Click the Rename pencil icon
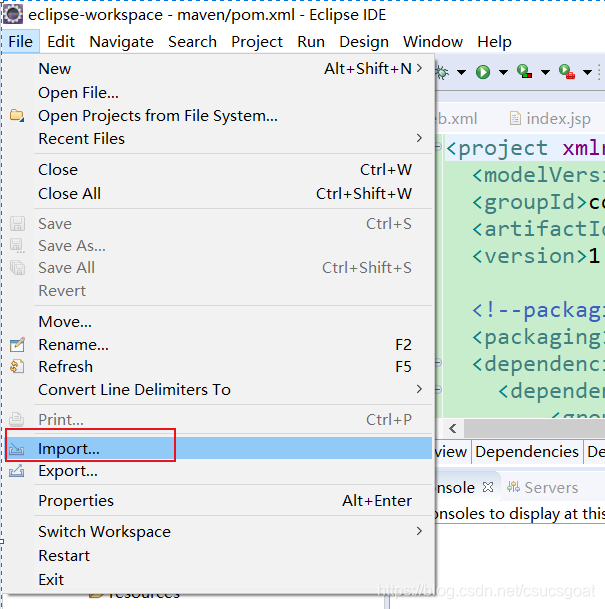Image resolution: width=605 pixels, height=609 pixels. click(17, 345)
